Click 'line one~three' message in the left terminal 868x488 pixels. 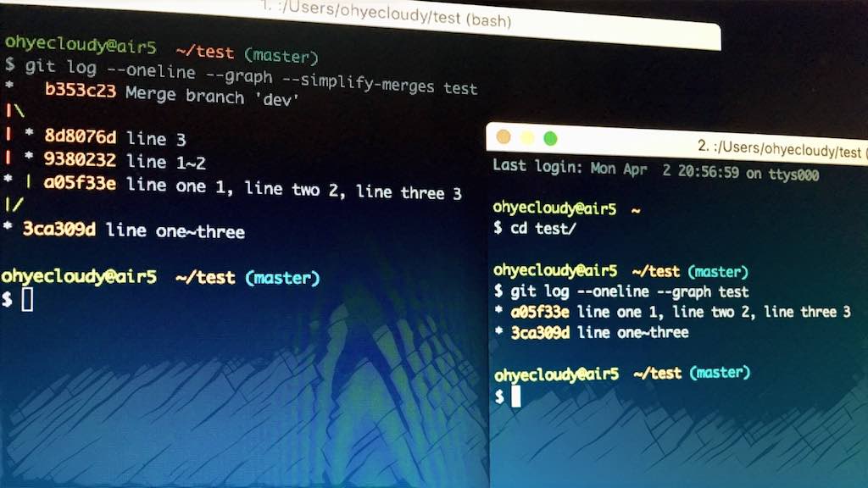click(x=175, y=231)
